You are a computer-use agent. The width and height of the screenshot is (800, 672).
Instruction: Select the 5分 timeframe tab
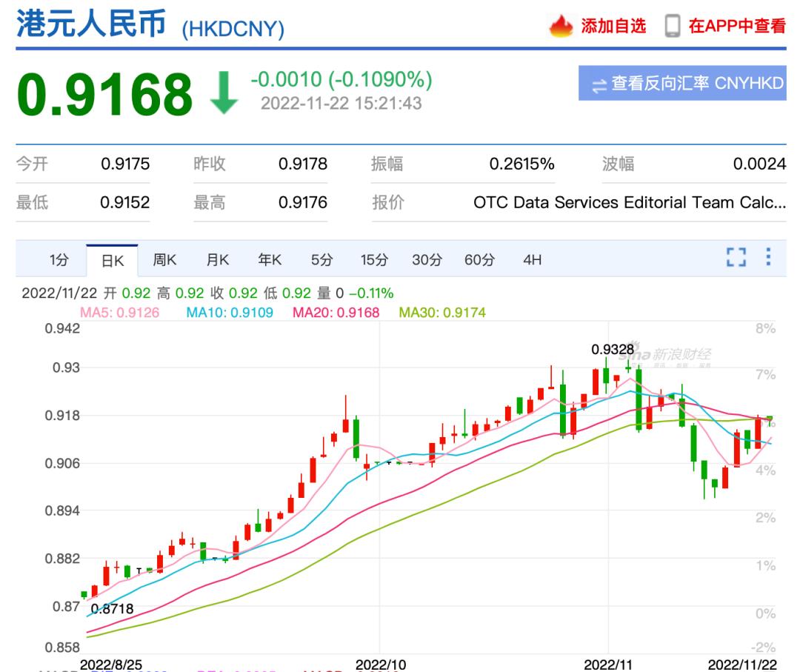pyautogui.click(x=324, y=259)
